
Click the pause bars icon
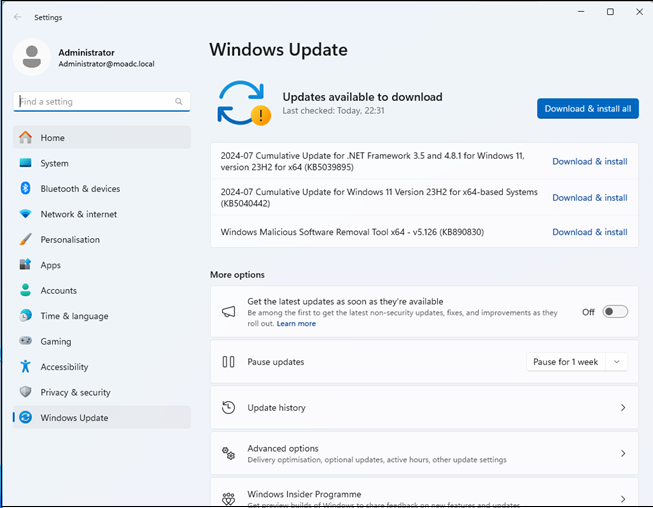tap(229, 362)
